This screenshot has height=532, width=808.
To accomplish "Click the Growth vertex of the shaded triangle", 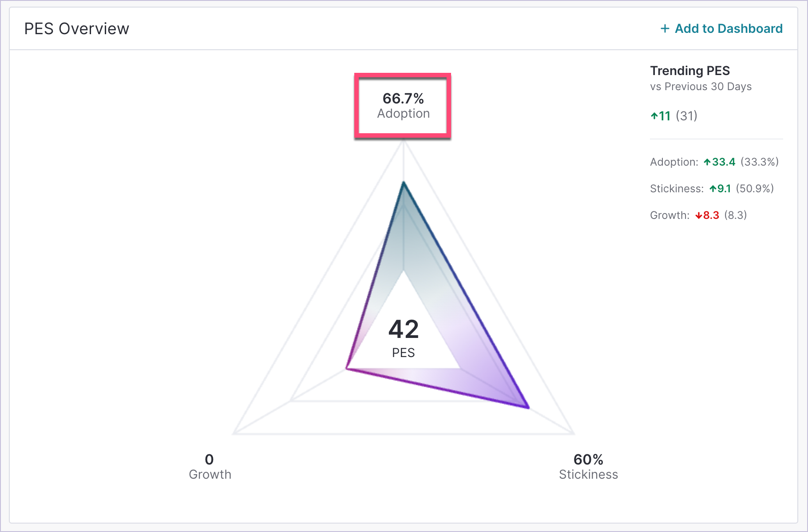I will [x=347, y=369].
